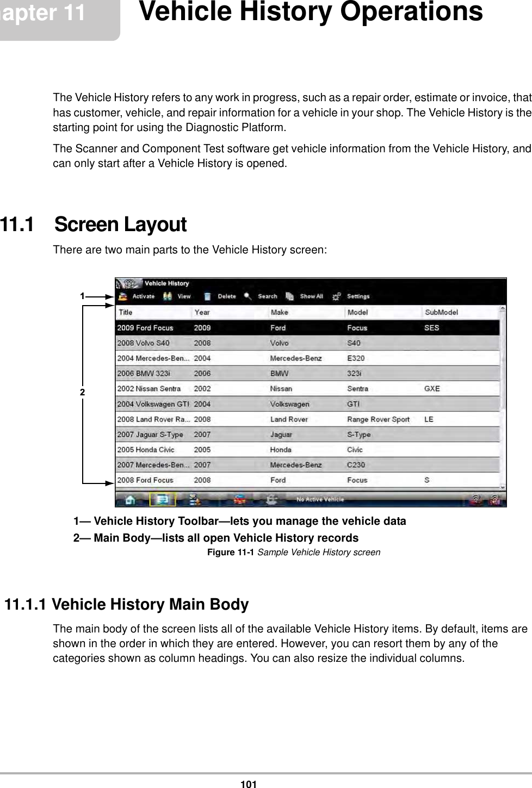
Task: Click the Search label in the toolbar
Action: click(268, 297)
